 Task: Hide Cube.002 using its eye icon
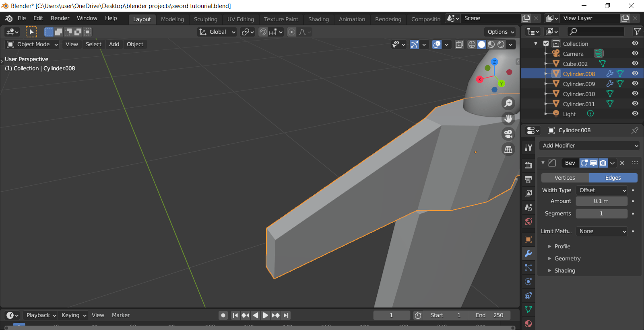click(635, 64)
